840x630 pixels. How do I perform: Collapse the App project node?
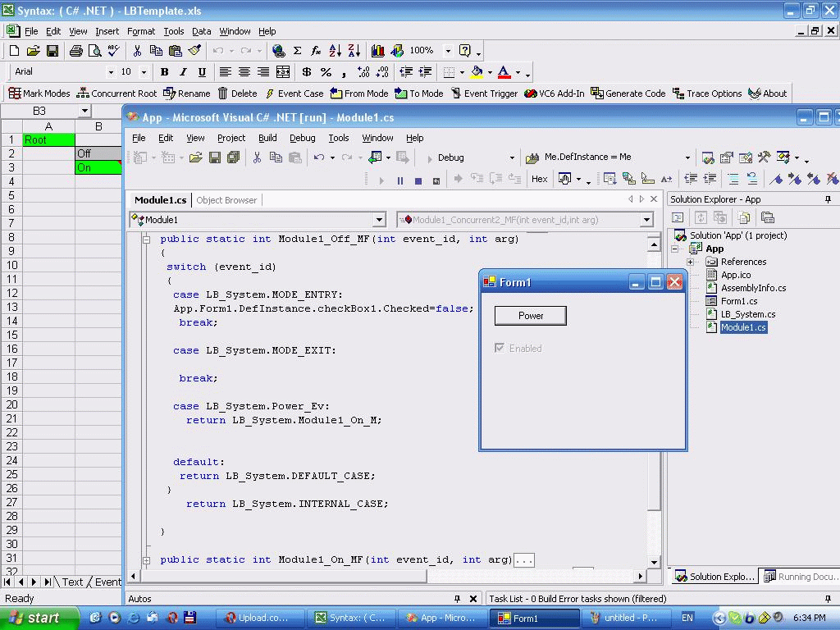click(674, 249)
